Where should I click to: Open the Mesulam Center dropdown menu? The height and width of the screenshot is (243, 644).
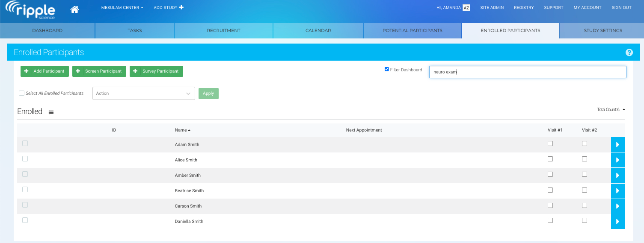122,8
